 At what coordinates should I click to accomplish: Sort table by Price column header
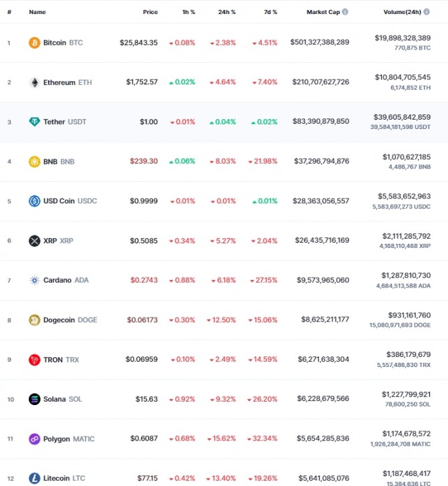(150, 12)
